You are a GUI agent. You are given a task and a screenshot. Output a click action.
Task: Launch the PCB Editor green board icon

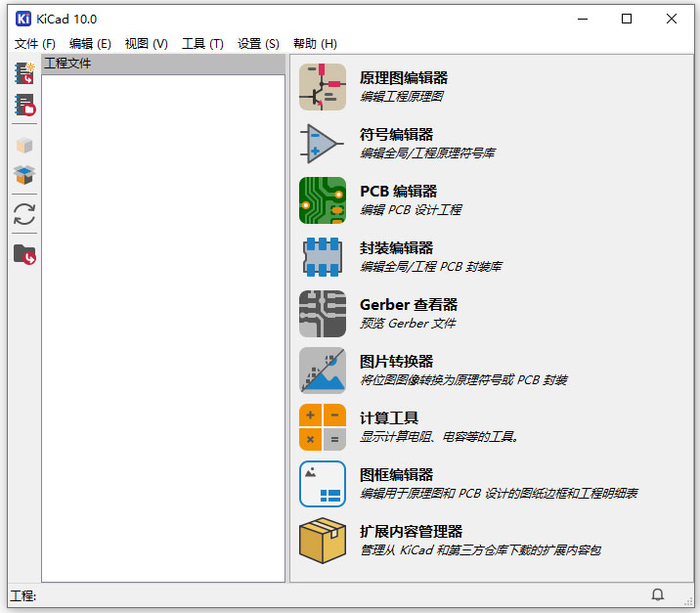pyautogui.click(x=323, y=200)
